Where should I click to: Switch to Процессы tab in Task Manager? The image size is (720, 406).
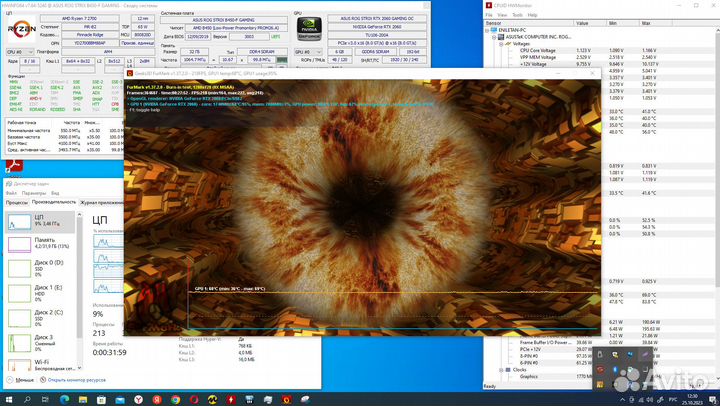(x=17, y=201)
